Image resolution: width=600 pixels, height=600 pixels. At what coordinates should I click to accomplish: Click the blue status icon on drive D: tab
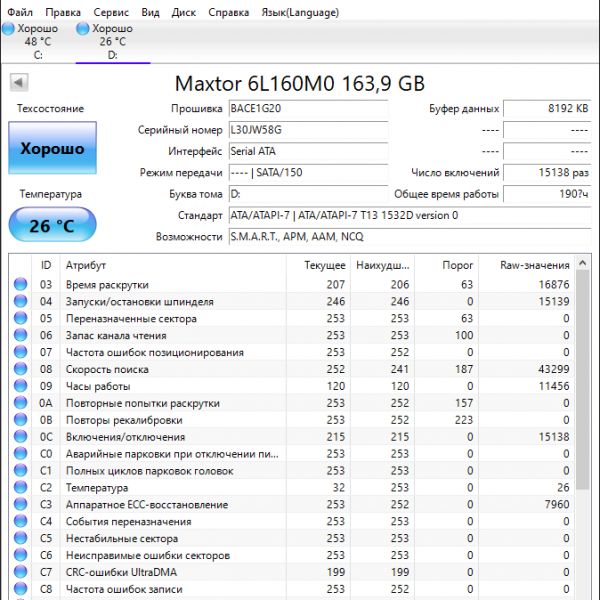click(83, 28)
